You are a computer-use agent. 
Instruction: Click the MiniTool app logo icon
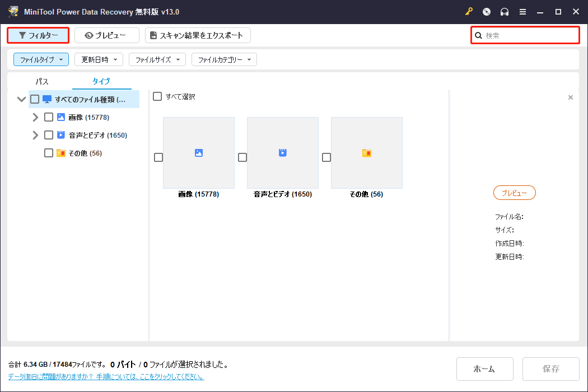(13, 11)
